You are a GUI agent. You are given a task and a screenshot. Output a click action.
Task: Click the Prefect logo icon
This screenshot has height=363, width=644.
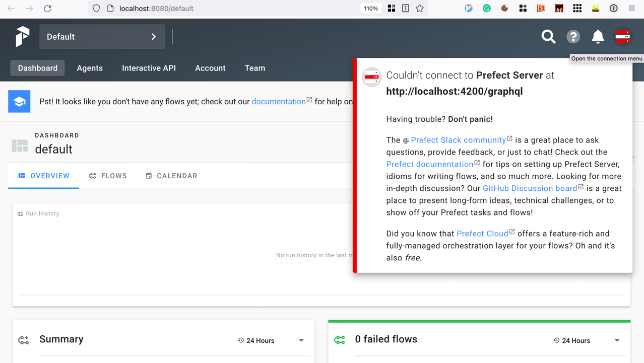click(22, 37)
